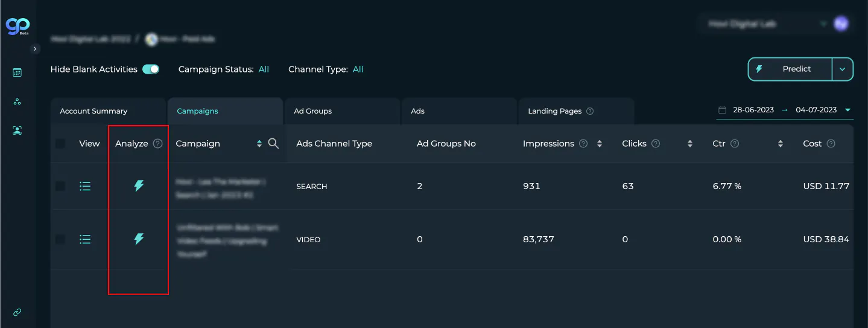Viewport: 868px width, 328px height.
Task: Select the Campaigns tab
Action: [226, 111]
